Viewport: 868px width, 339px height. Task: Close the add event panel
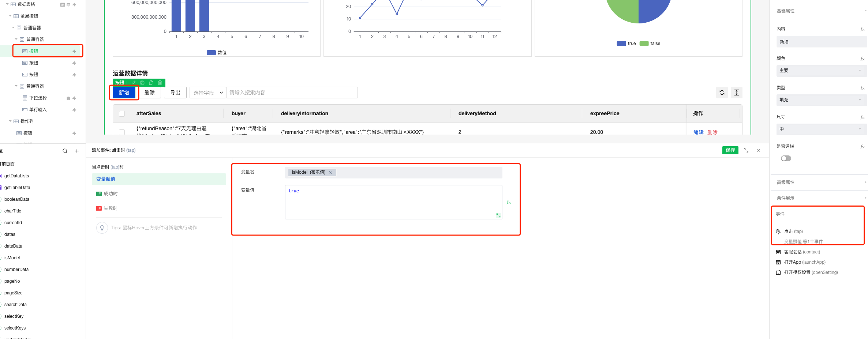(759, 150)
